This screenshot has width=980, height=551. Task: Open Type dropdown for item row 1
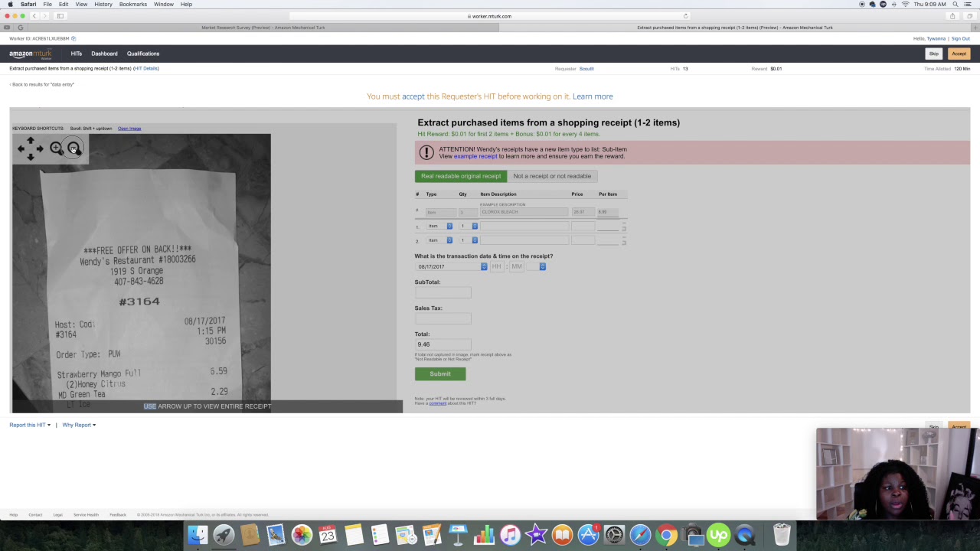(439, 226)
